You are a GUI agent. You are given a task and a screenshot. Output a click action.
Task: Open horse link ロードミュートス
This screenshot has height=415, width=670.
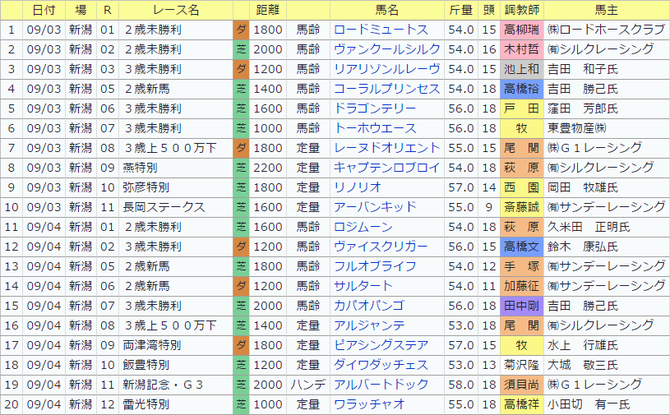[x=381, y=30]
